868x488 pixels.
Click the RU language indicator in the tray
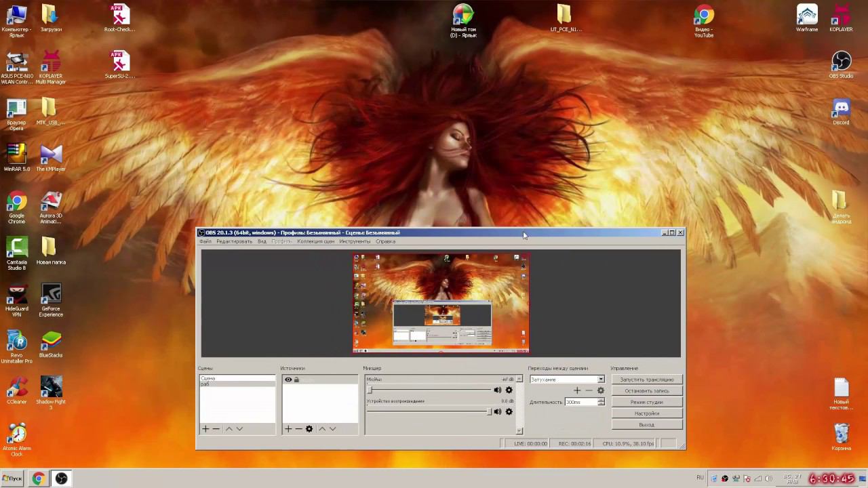(x=700, y=478)
